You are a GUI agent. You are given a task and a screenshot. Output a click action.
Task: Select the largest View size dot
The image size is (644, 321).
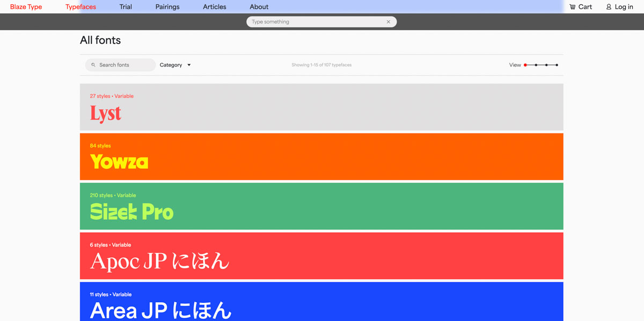click(557, 64)
